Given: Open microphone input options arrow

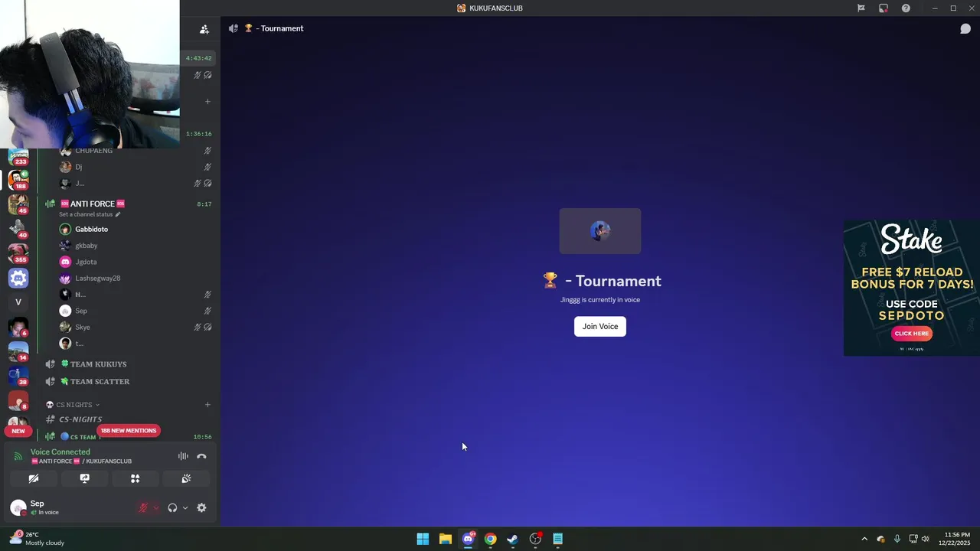Looking at the screenshot, I should (x=156, y=507).
